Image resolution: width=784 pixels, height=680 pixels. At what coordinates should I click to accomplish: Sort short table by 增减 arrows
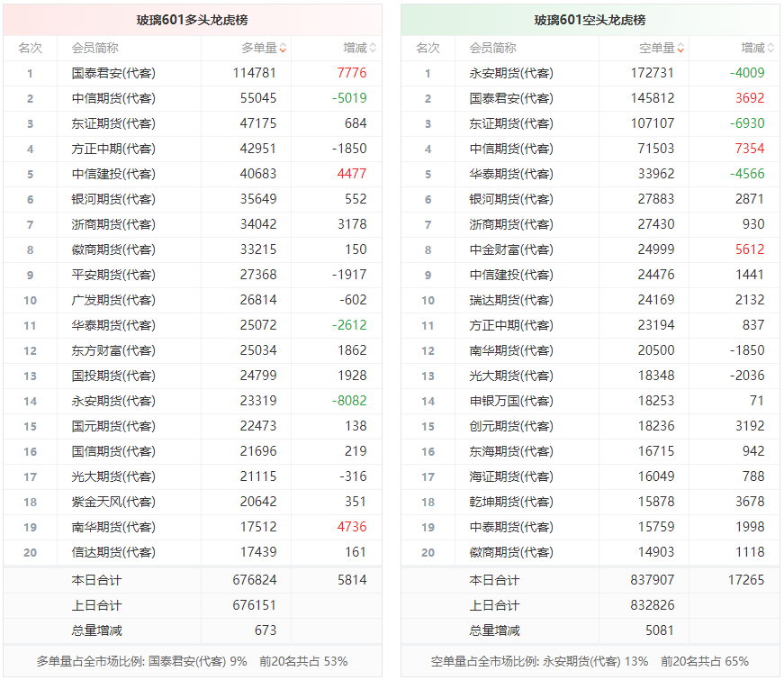[x=770, y=48]
